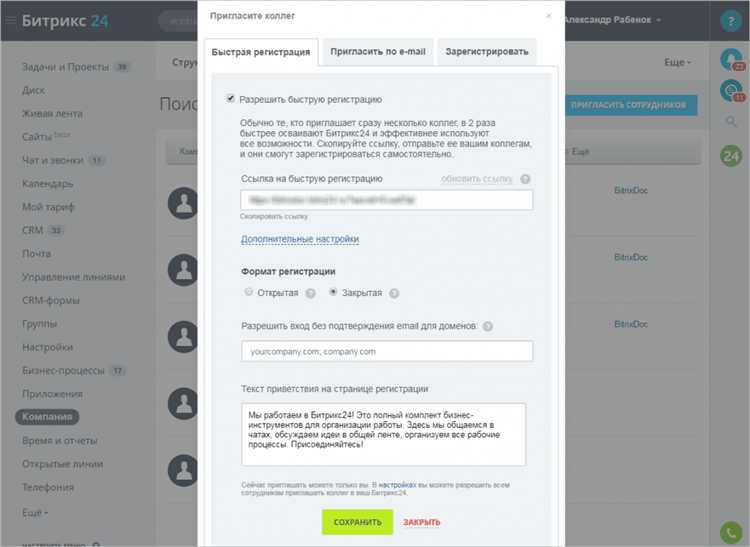Click the help icon next to update link

click(x=525, y=179)
